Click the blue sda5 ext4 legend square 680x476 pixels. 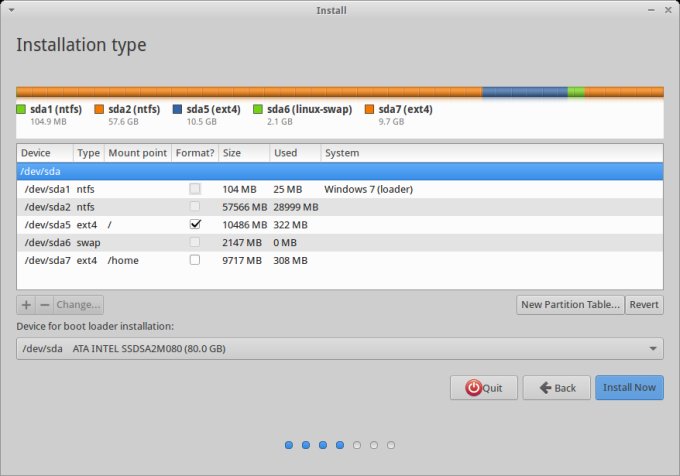point(177,109)
